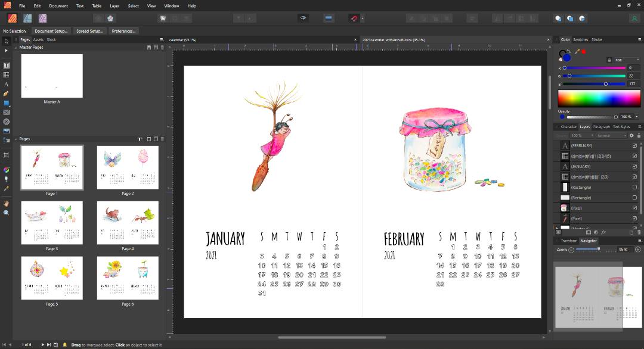Select the Artistic Text tool
This screenshot has width=644, height=349.
6,84
